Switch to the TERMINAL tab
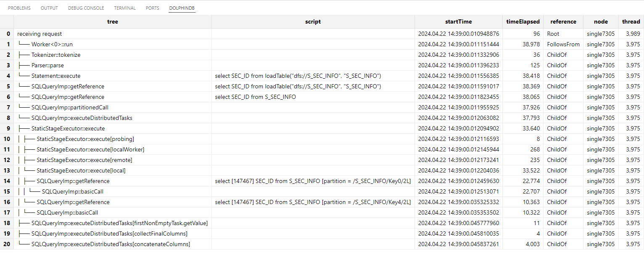Image resolution: width=644 pixels, height=260 pixels. 125,8
